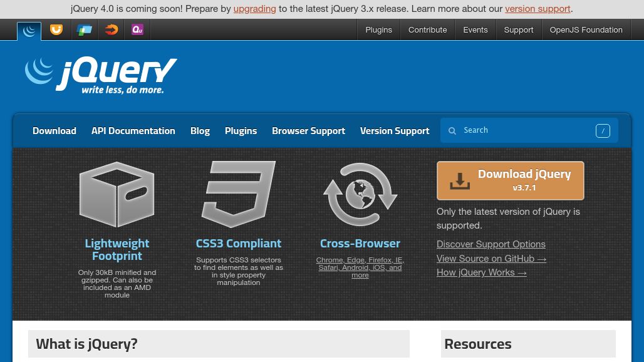644x362 pixels.
Task: Open the QUnit project icon
Action: tap(137, 29)
